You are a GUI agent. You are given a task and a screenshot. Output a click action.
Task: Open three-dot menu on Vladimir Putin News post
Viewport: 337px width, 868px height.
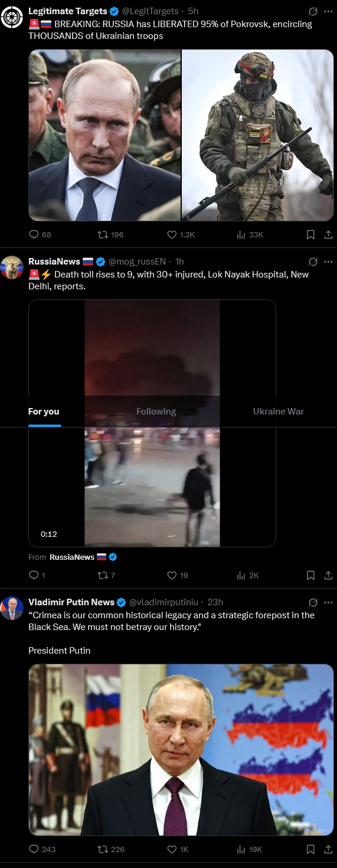(x=329, y=602)
